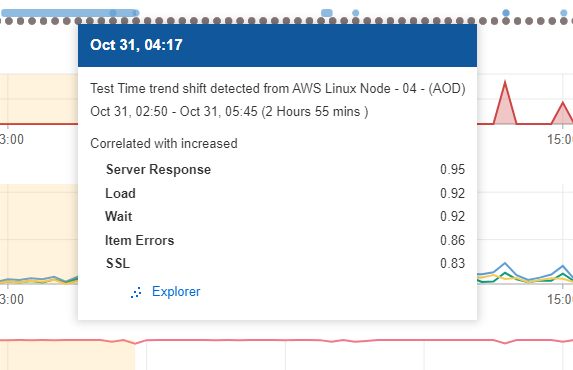
Task: Click the short blue bar marker at top center
Action: 327,13
